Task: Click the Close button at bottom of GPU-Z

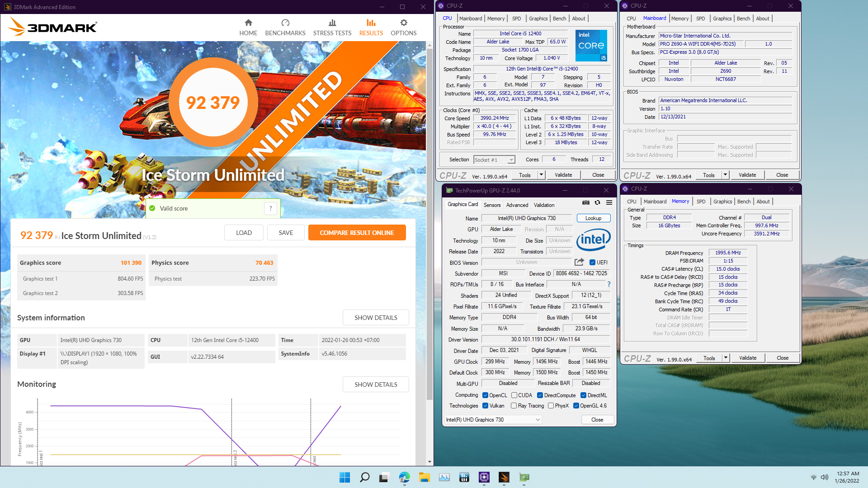Action: click(x=597, y=420)
